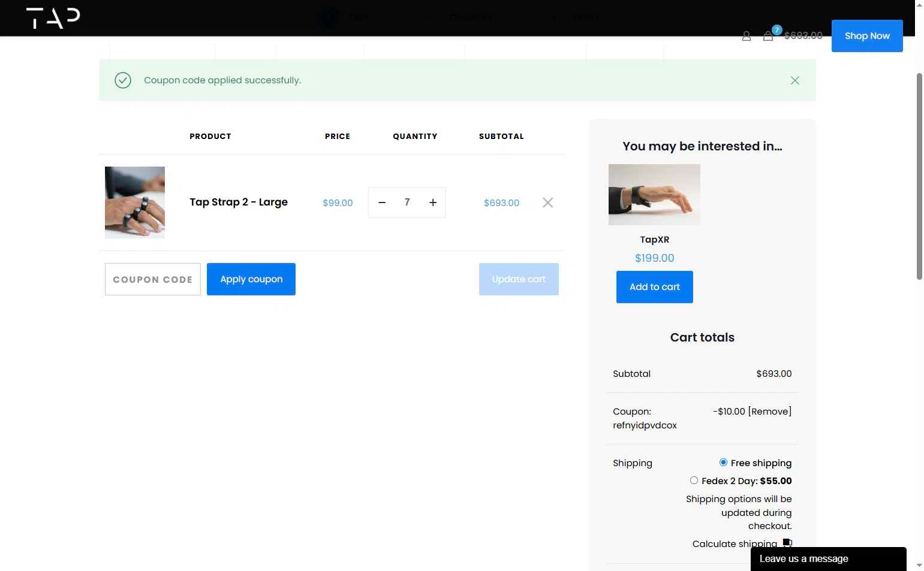Click the header cart total $693.00

803,36
